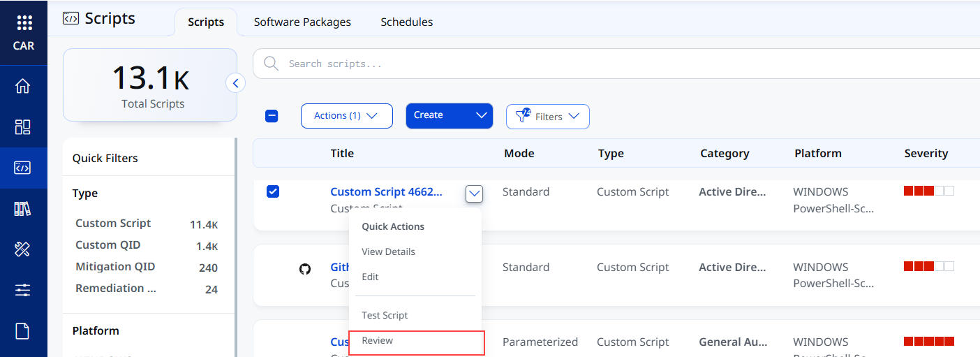Go to Home in the sidebar
980x357 pixels.
[23, 86]
